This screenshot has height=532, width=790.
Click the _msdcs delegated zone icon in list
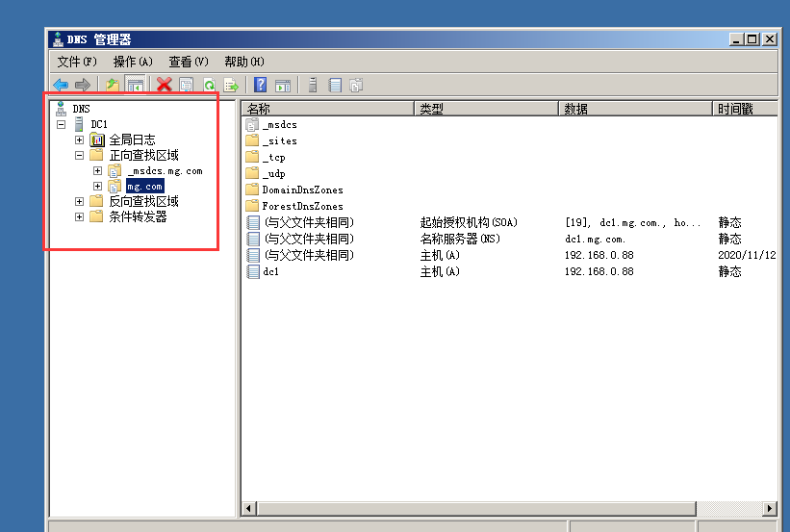tap(252, 124)
